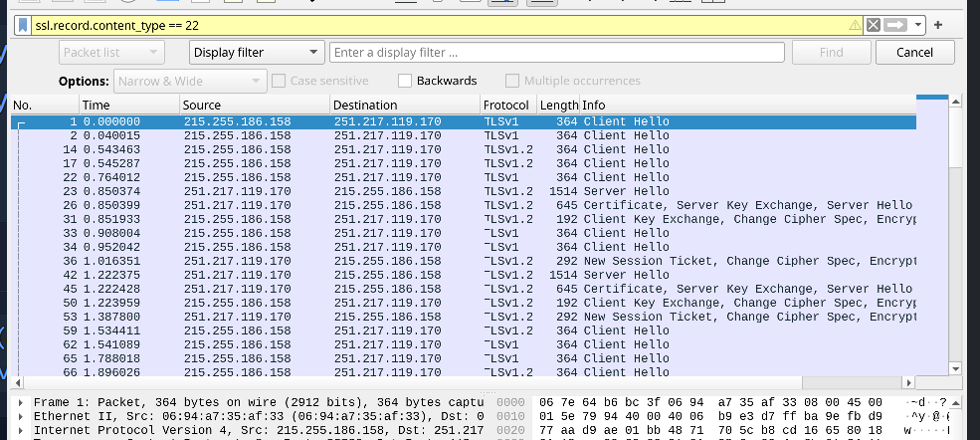The image size is (980, 440).
Task: Select packet 31 Client Key Exchange row
Action: click(464, 219)
